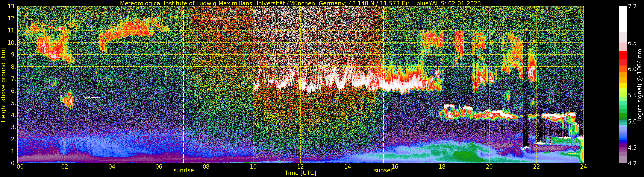The image size is (644, 177).
Task: Click the "02" time axis tick label
Action: click(65, 166)
